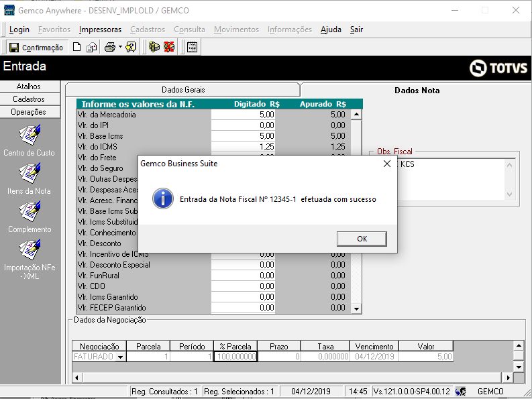The image size is (532, 399).
Task: Click the Valor cell 5,00 in negotiation
Action: [426, 357]
